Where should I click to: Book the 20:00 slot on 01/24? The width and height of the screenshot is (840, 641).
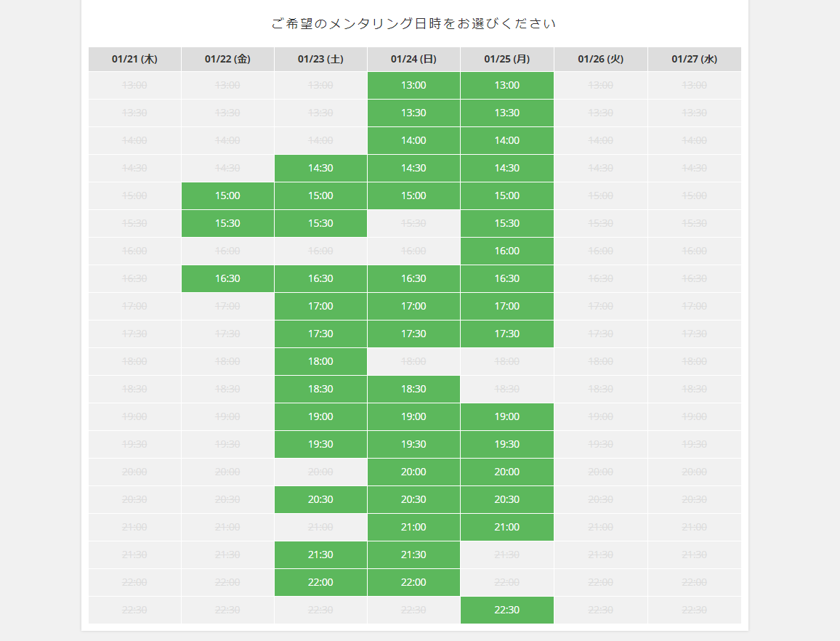[x=413, y=472]
